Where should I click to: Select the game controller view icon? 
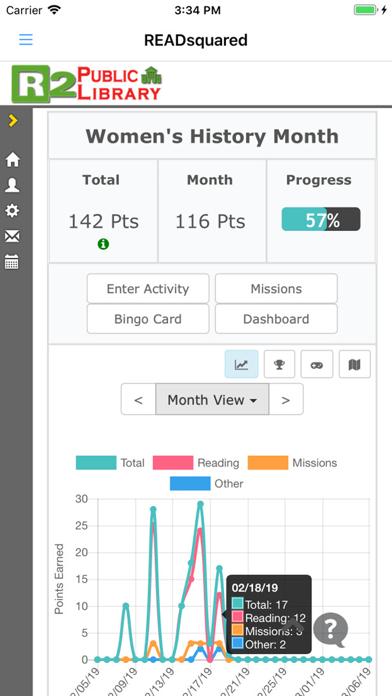[317, 364]
